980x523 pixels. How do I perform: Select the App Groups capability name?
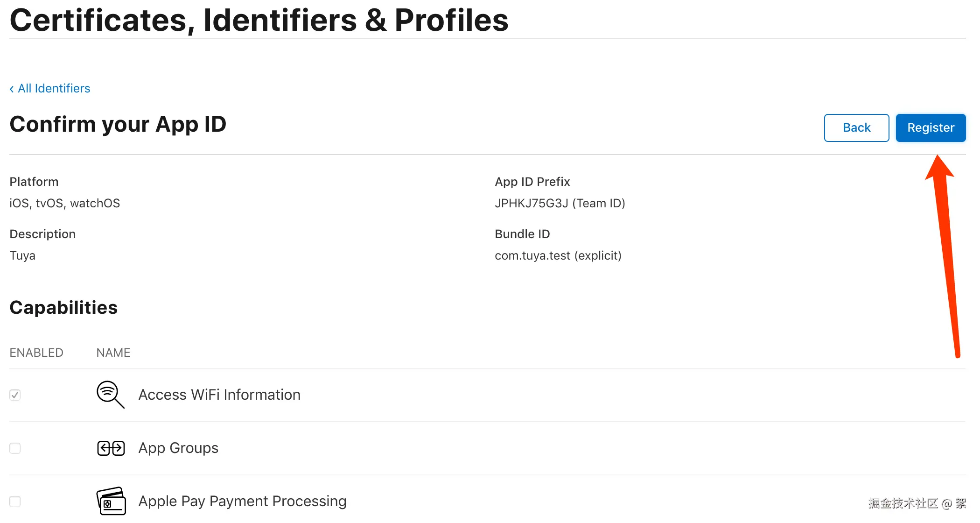tap(178, 448)
